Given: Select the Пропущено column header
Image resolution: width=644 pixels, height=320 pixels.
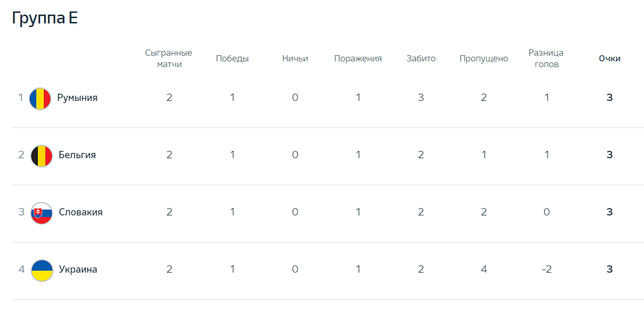Looking at the screenshot, I should 484,59.
